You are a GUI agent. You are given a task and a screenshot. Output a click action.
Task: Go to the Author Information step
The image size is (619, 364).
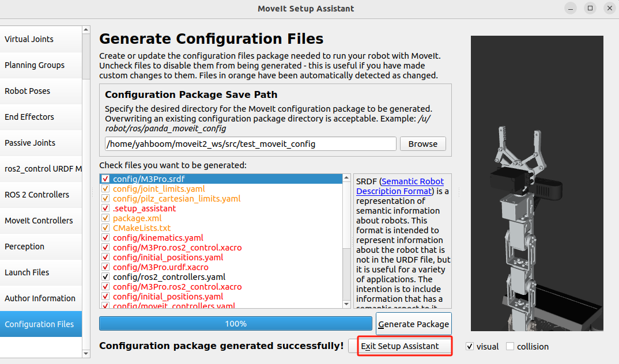pyautogui.click(x=41, y=298)
